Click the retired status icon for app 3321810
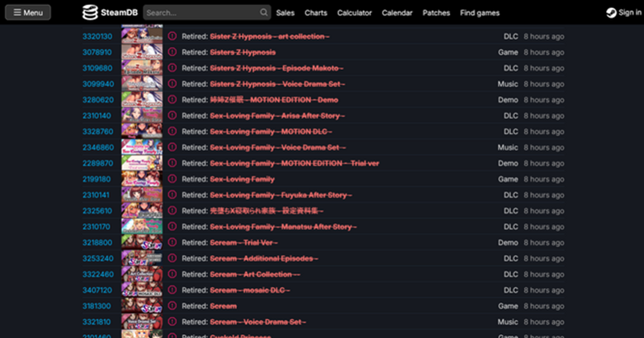644x338 pixels. 172,322
